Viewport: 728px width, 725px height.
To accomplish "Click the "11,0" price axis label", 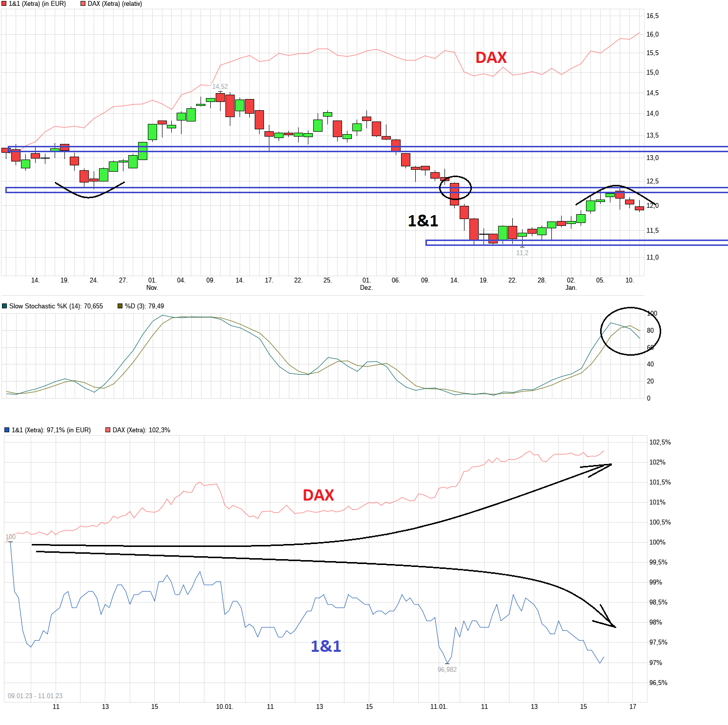I will click(x=652, y=258).
